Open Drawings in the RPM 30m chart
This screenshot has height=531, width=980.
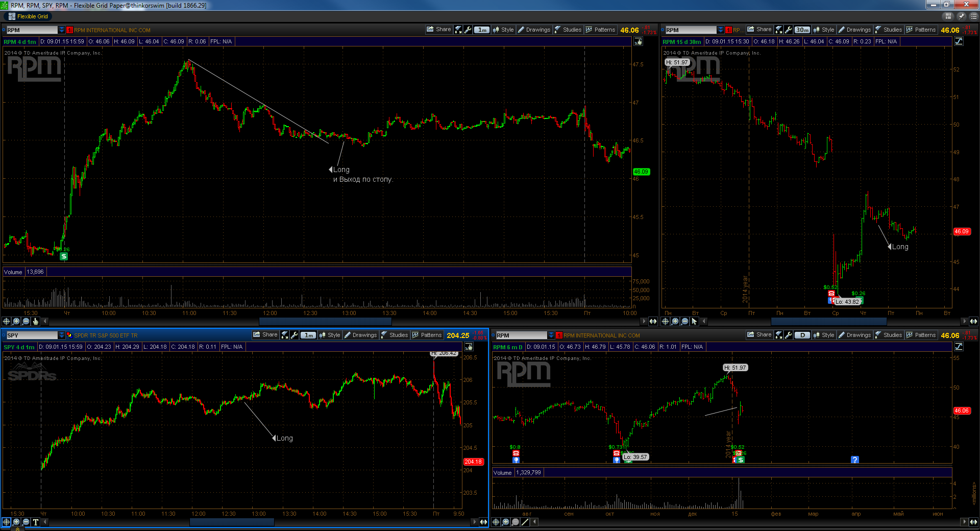coord(854,30)
